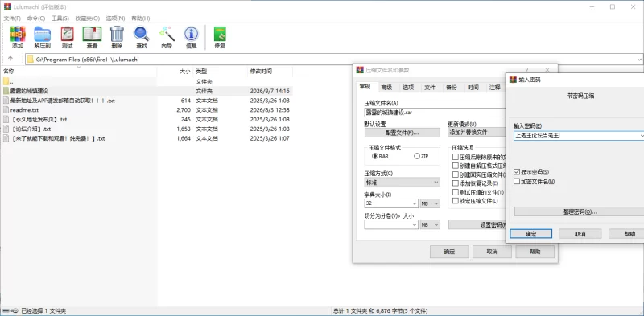Click the 添加 (Add) toolbar icon
The image size is (644, 316).
[x=18, y=37]
